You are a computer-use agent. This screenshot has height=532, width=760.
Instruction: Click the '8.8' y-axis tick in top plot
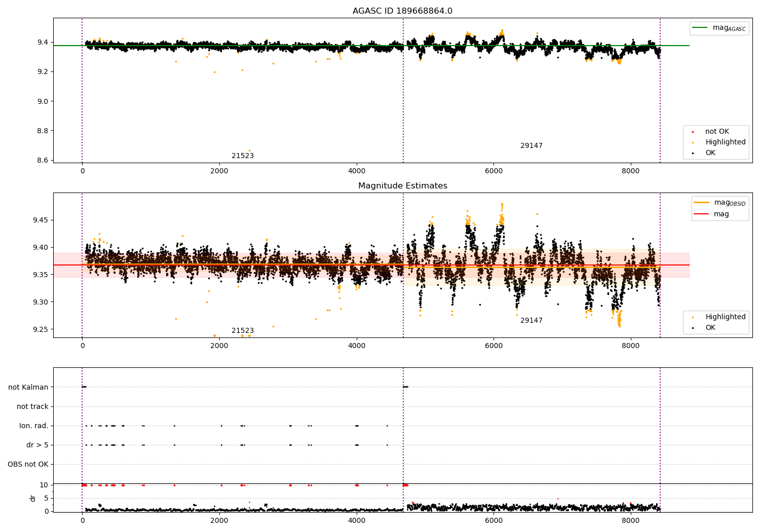(x=43, y=131)
